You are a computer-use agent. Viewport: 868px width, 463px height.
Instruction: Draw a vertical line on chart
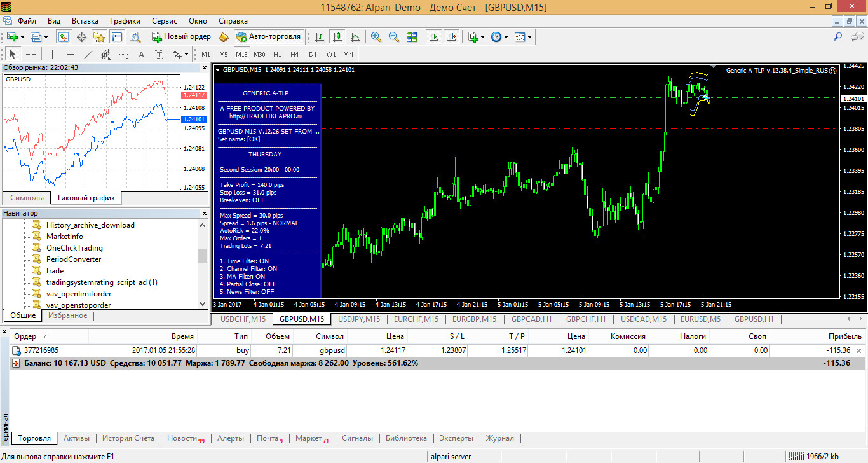(53, 54)
